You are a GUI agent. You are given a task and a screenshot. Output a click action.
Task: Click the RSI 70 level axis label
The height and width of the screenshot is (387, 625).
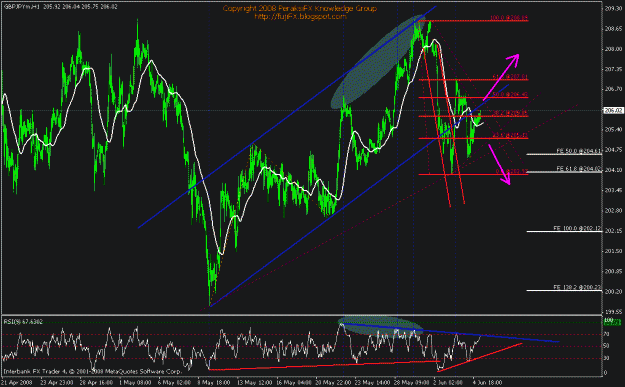point(607,334)
